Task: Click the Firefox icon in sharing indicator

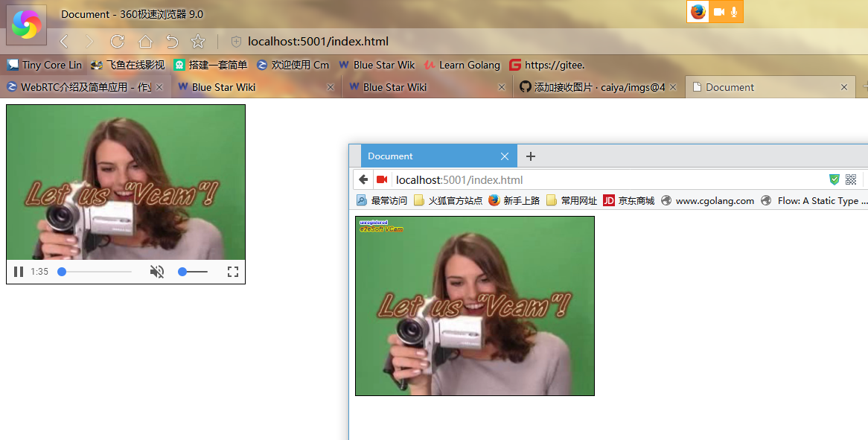Action: 698,12
